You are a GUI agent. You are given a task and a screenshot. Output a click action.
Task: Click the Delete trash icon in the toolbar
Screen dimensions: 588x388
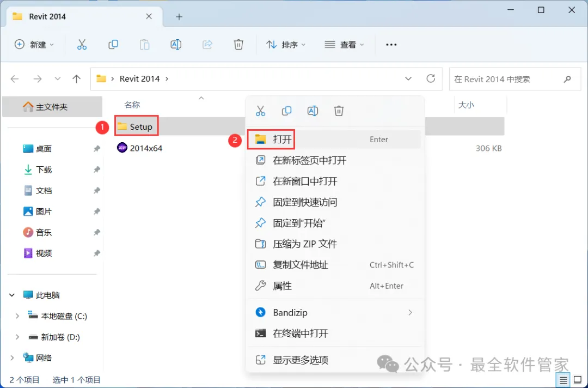coord(238,45)
